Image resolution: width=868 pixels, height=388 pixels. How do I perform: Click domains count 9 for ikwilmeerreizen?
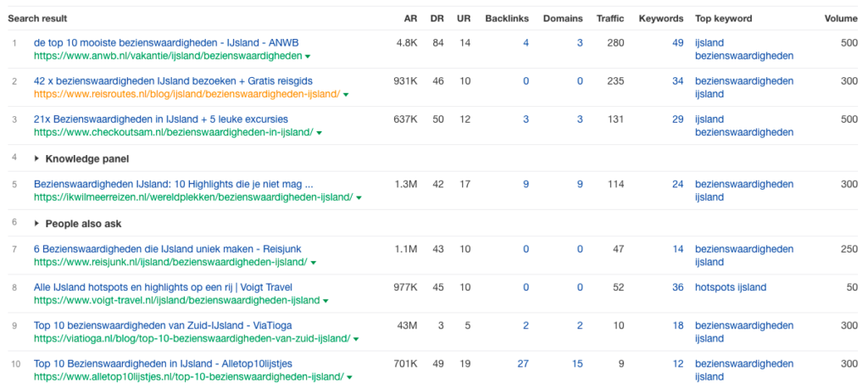click(580, 185)
